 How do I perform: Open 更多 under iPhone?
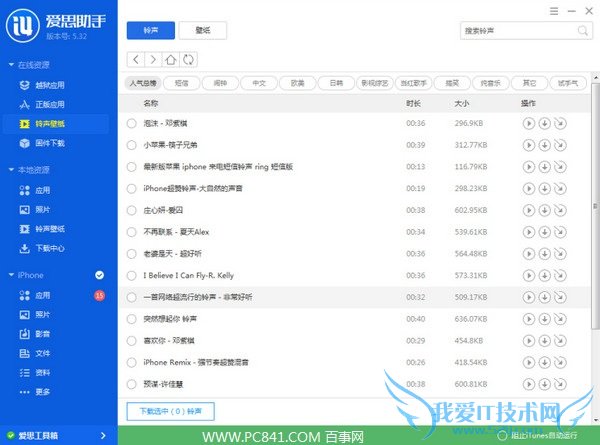pos(35,392)
